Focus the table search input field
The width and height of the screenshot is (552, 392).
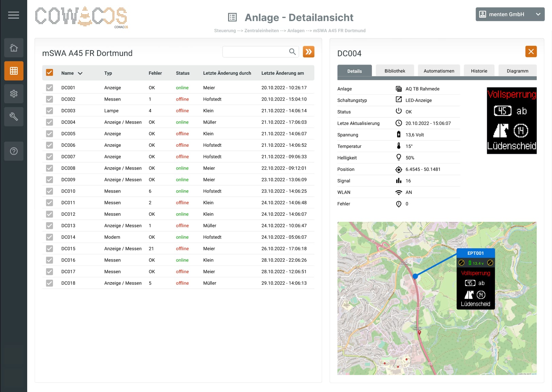[261, 52]
